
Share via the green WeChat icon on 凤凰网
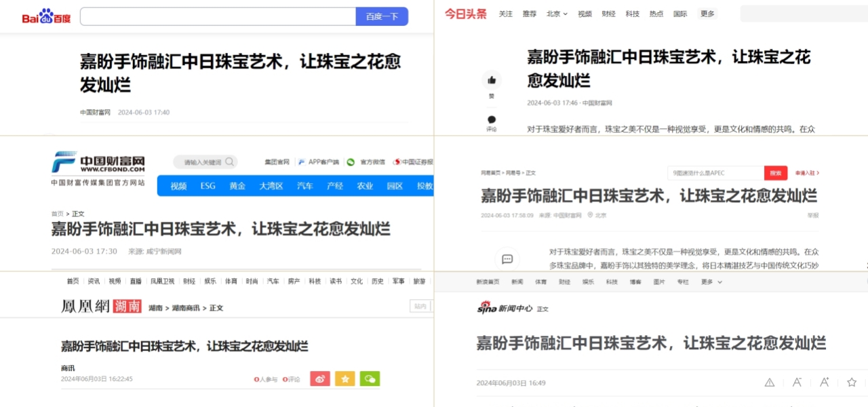pos(370,379)
